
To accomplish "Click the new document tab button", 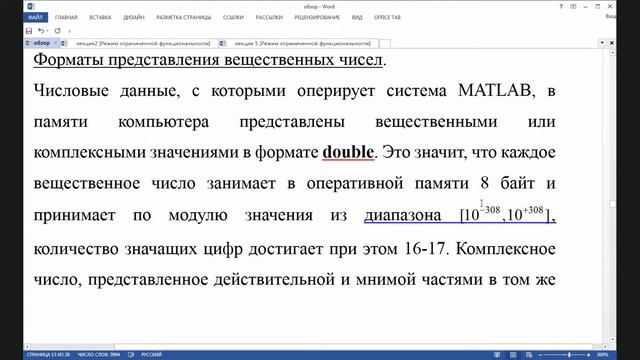I will click(385, 43).
